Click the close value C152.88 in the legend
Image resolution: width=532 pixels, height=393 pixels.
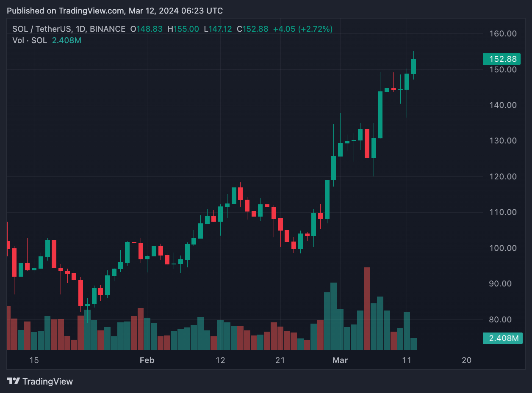(x=252, y=29)
